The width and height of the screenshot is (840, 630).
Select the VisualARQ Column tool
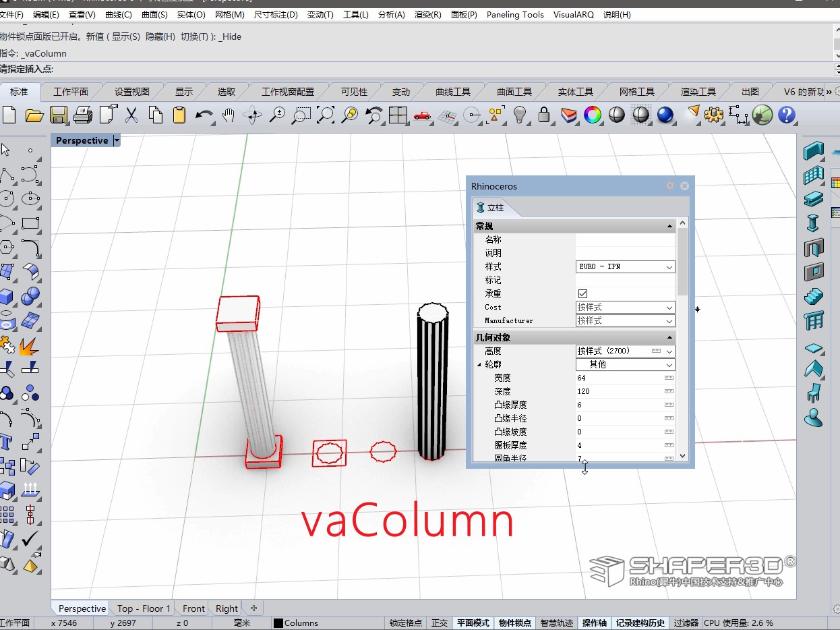[x=814, y=223]
